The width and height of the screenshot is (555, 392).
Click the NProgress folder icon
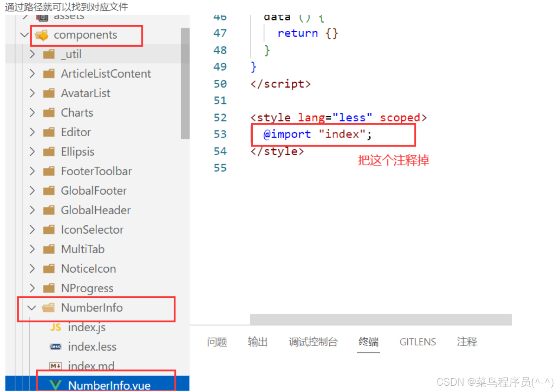pos(49,288)
